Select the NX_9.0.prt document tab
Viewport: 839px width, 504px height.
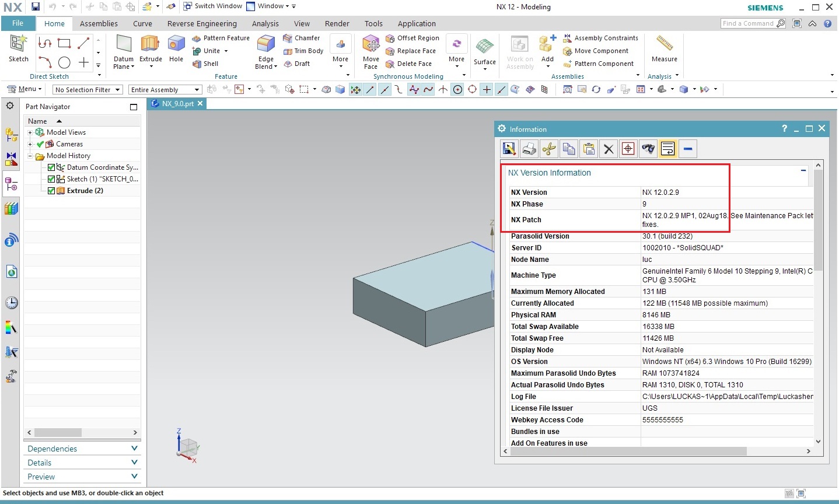click(178, 104)
